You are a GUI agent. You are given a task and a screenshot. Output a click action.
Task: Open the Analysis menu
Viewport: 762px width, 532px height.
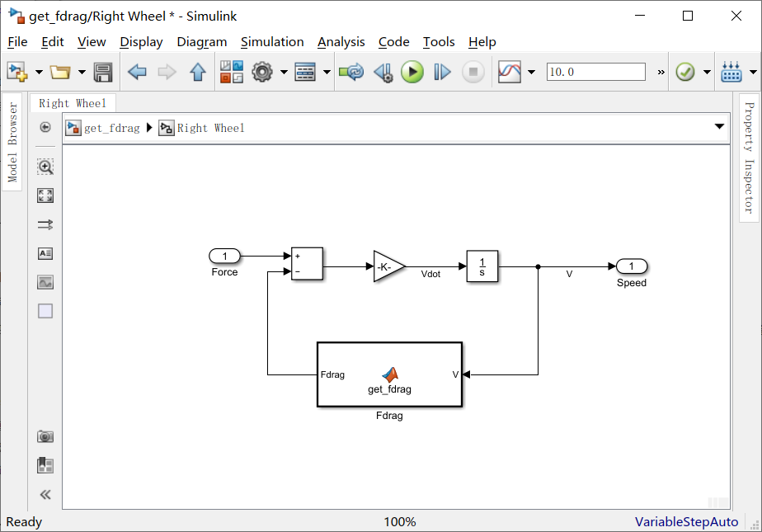(341, 42)
